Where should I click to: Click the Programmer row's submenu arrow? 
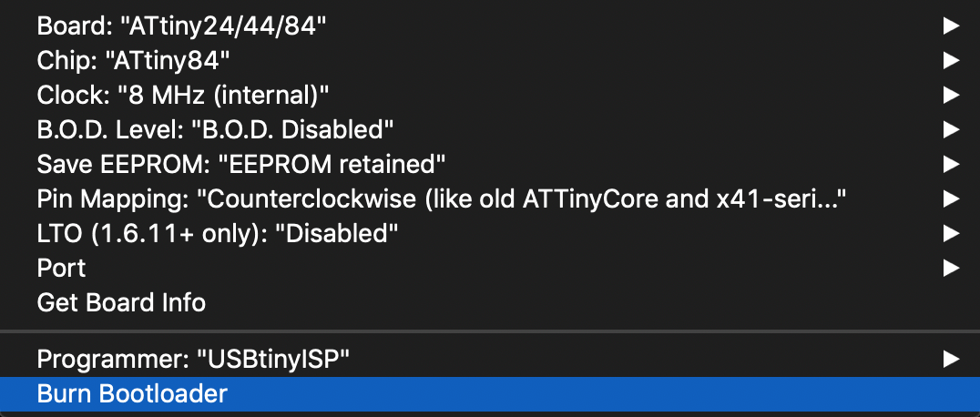coord(951,359)
